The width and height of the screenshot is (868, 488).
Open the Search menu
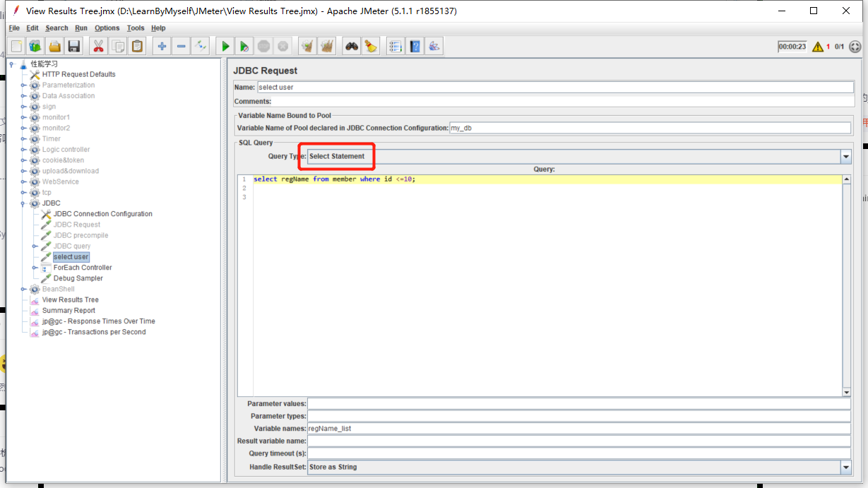coord(57,28)
